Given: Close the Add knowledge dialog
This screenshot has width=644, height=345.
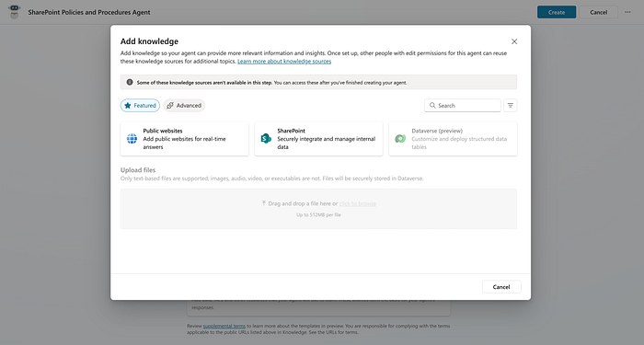Looking at the screenshot, I should click(514, 41).
